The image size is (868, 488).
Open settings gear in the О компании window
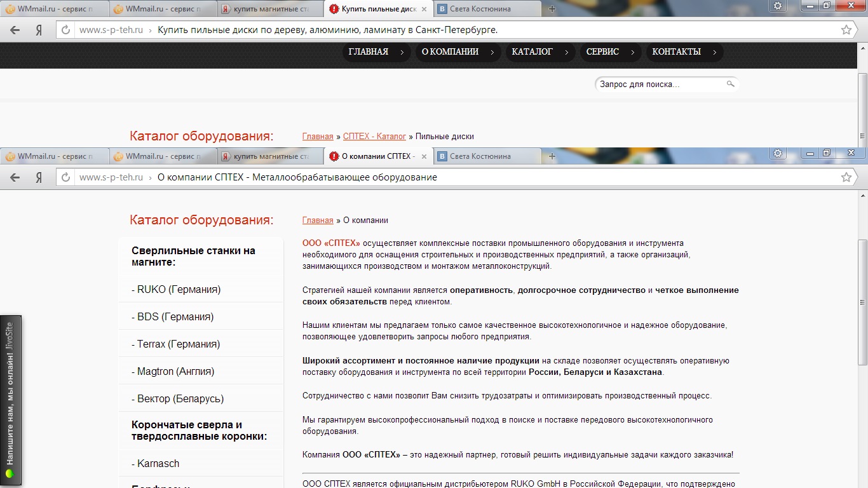(x=778, y=153)
